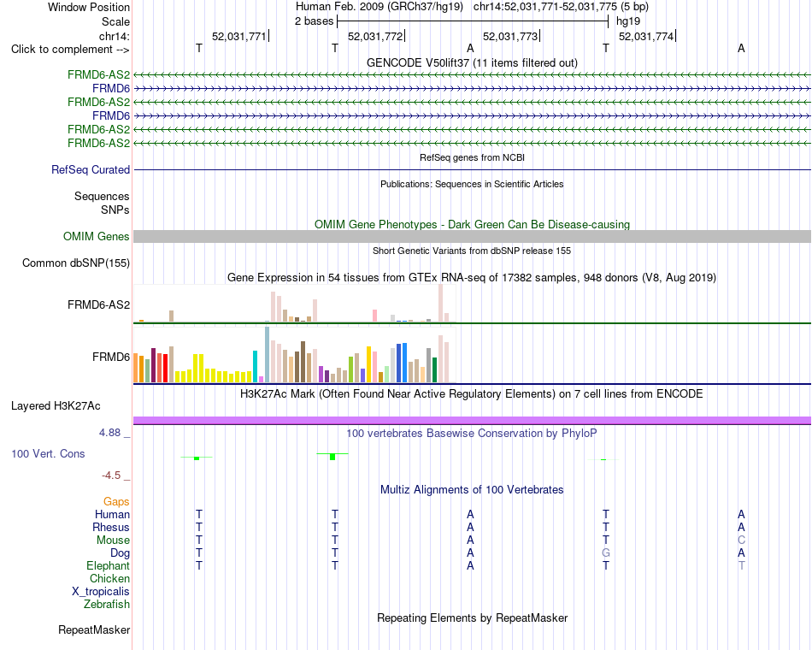Click the gray OMIM Genes bar
Image resolution: width=812 pixels, height=650 pixels.
pos(473,236)
